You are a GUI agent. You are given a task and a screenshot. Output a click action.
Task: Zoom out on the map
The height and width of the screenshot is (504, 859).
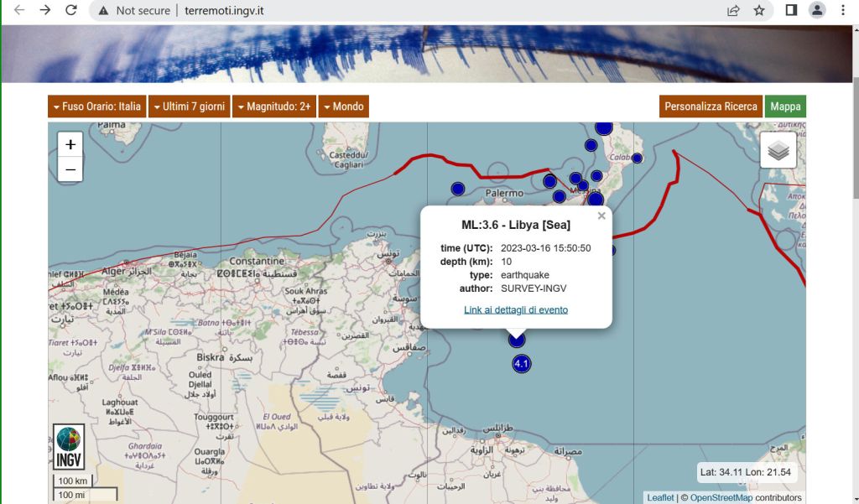tap(70, 169)
